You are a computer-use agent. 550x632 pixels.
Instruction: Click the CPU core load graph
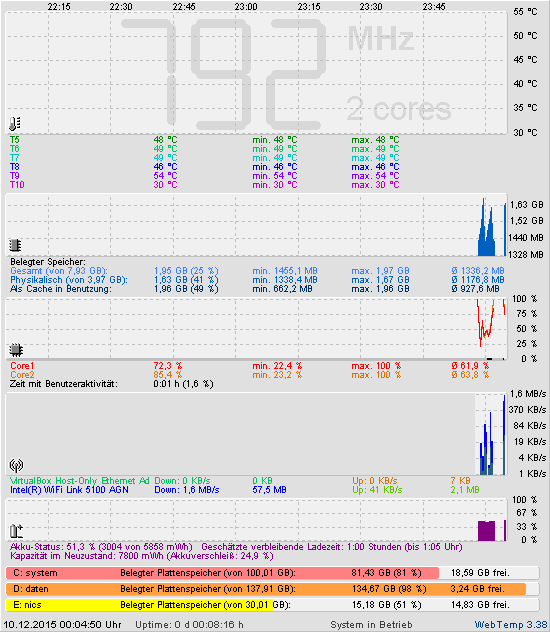point(256,328)
